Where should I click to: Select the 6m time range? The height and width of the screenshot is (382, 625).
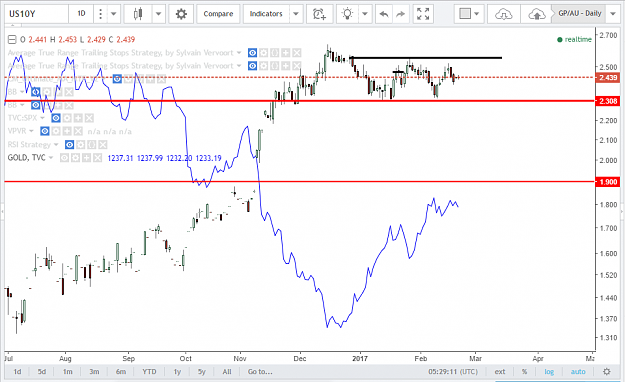[121, 372]
